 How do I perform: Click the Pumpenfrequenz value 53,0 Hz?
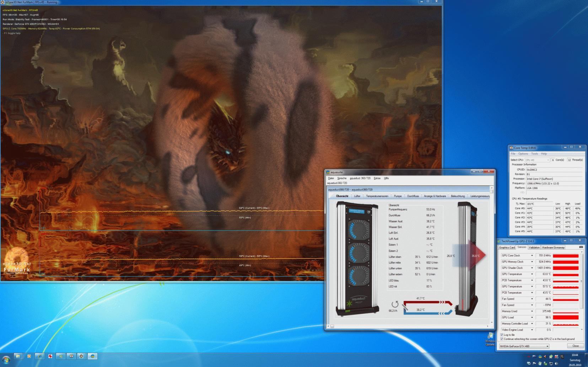(x=431, y=209)
